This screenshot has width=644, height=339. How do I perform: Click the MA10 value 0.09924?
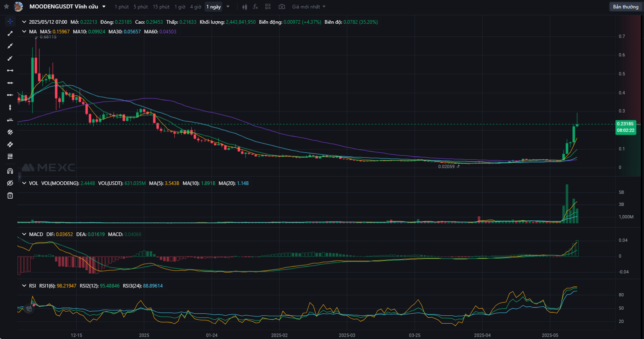coord(96,31)
